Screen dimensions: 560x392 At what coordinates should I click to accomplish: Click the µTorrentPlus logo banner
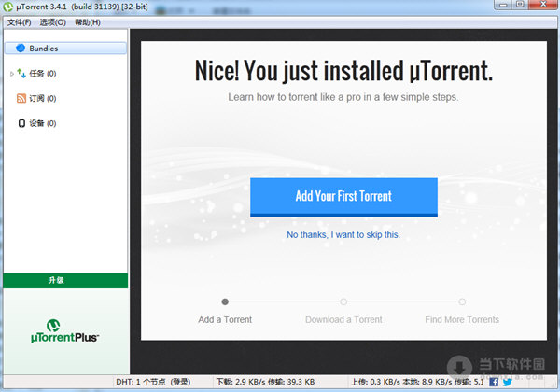pos(65,331)
